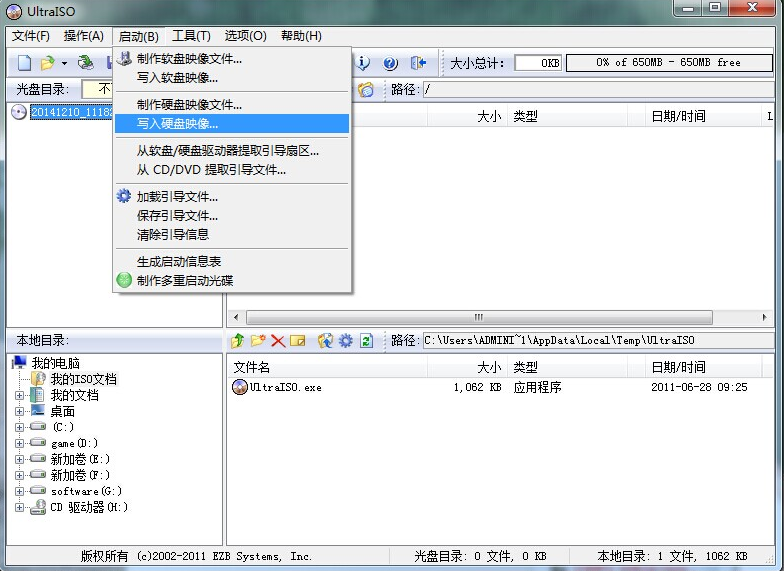Select the UltraISO.exe file name
This screenshot has width=784, height=571.
pos(286,388)
